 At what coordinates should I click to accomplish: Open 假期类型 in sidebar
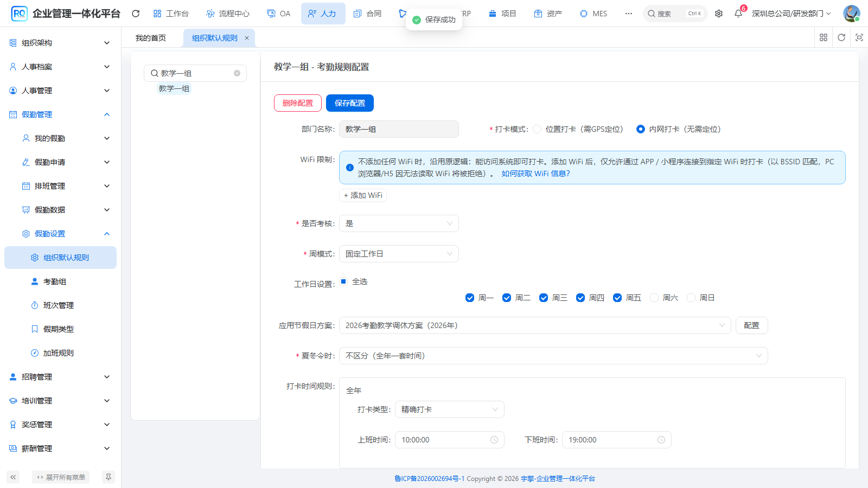[60, 329]
